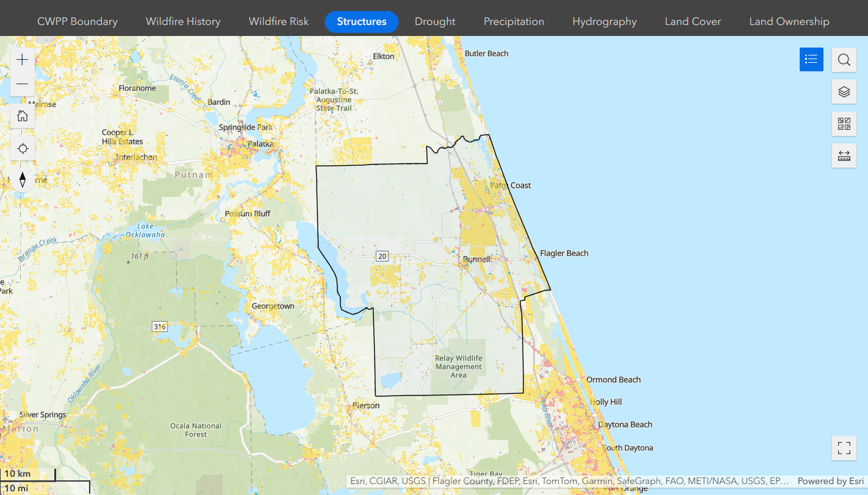The image size is (868, 495).
Task: Open the map search tool
Action: pos(844,60)
